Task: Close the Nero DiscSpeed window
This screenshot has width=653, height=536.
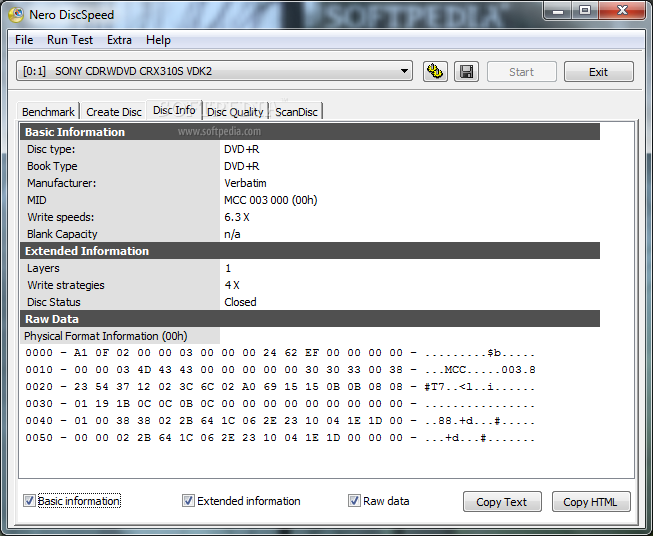Action: point(622,10)
